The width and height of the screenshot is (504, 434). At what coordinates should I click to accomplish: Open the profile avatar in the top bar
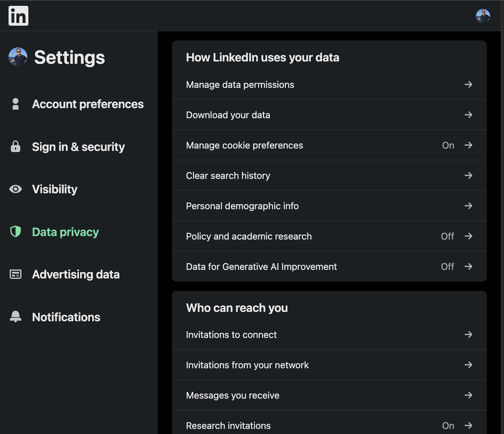[483, 16]
